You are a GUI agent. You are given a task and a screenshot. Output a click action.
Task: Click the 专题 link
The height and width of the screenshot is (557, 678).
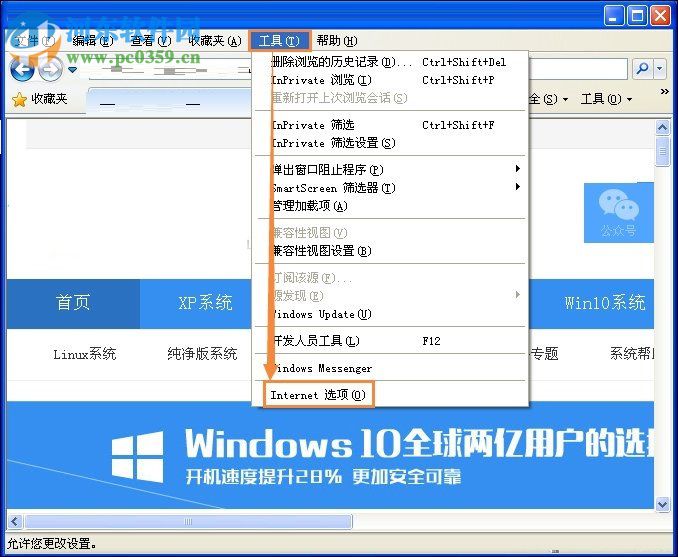(544, 354)
